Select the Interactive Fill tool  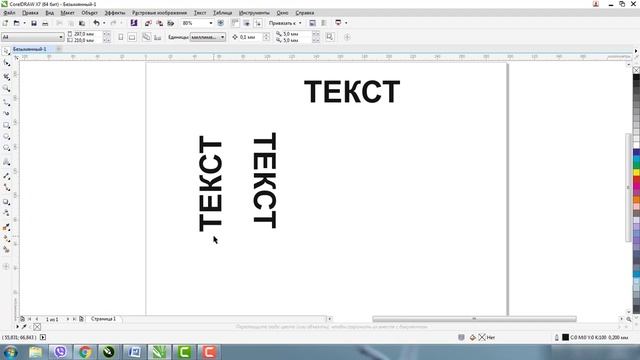6,239
